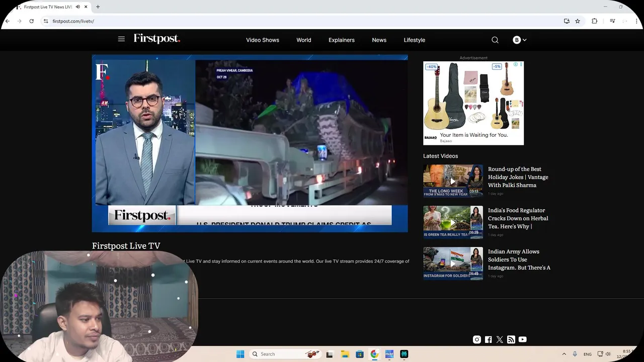Open Firstpost Facebook page icon
This screenshot has height=362, width=644.
tap(489, 339)
